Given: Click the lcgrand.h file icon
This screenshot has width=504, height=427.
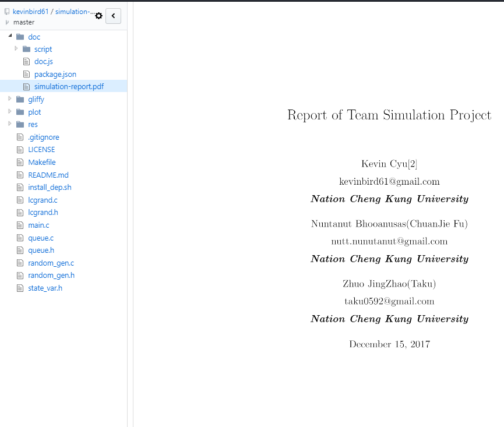Looking at the screenshot, I should (x=20, y=213).
